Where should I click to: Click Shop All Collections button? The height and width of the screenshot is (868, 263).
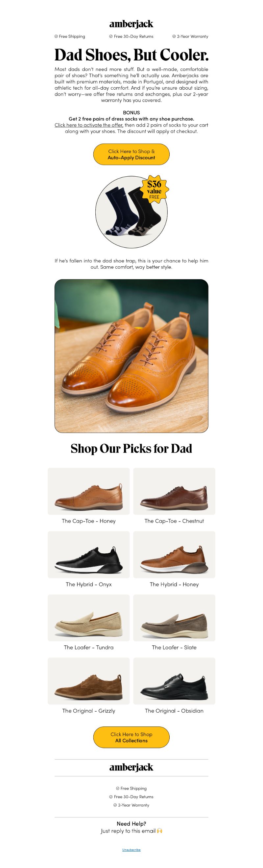131,737
